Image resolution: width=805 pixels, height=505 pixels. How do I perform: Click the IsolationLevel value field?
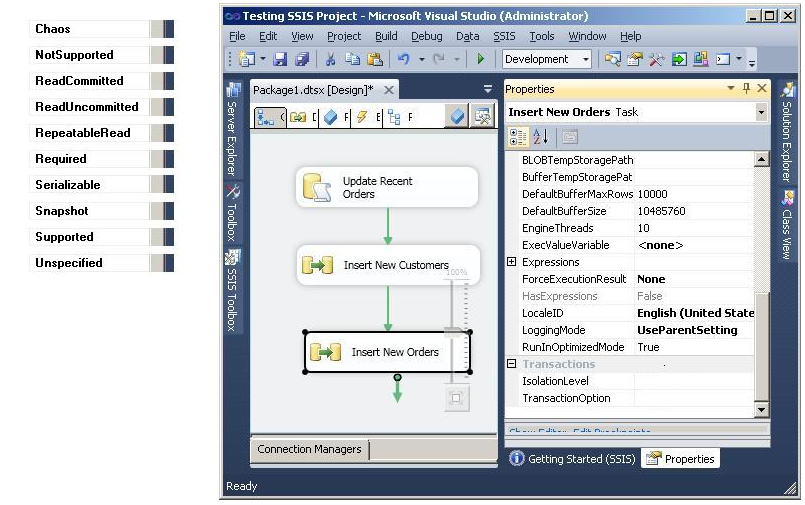[694, 381]
